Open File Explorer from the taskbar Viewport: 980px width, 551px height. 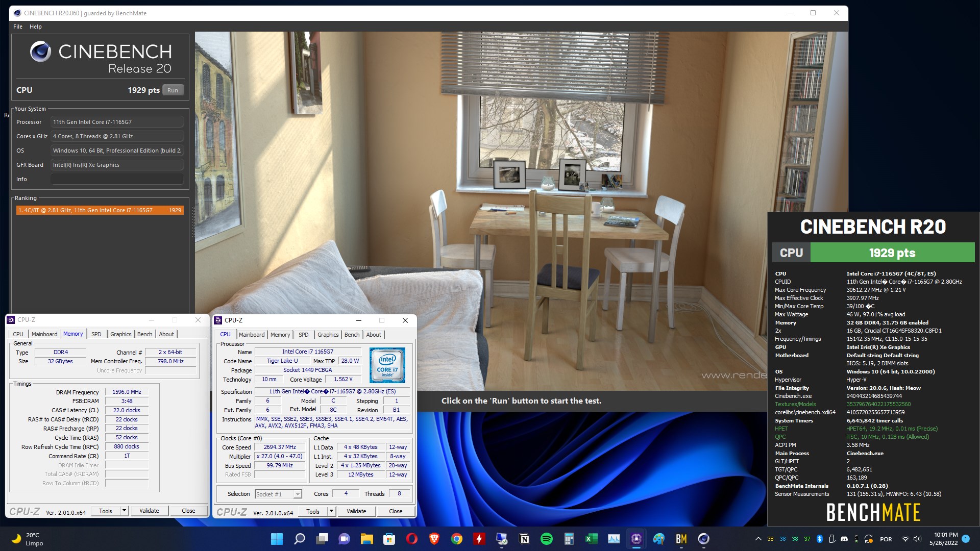click(367, 539)
